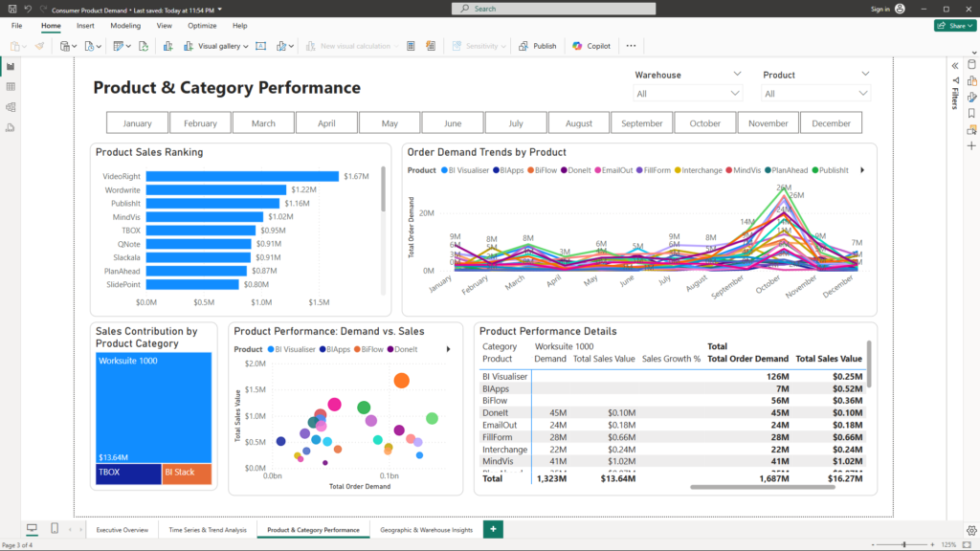Switch to desktop layout view

[32, 529]
